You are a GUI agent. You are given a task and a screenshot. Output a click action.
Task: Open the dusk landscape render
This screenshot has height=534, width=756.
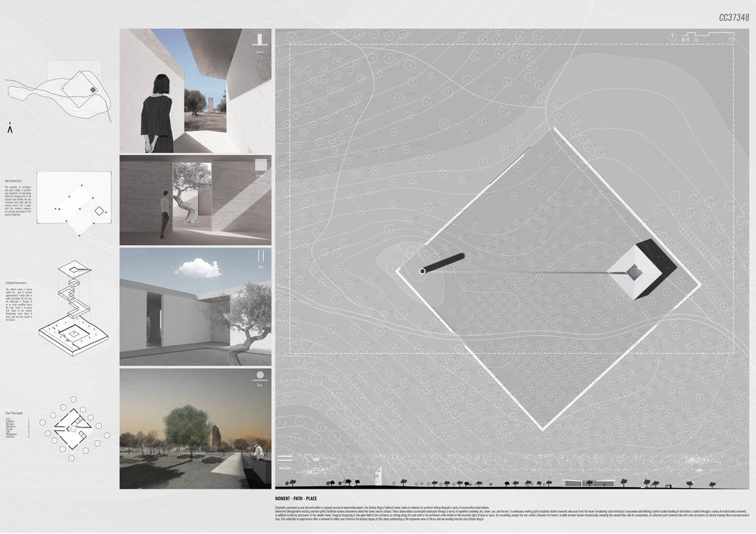pos(195,427)
